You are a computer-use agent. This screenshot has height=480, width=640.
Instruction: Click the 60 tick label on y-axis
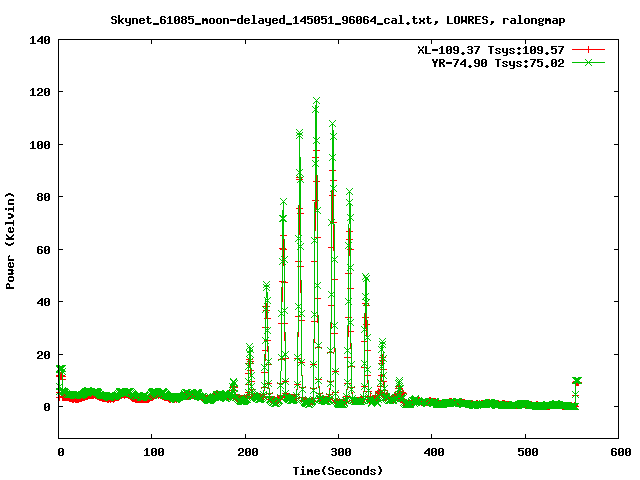coord(43,250)
